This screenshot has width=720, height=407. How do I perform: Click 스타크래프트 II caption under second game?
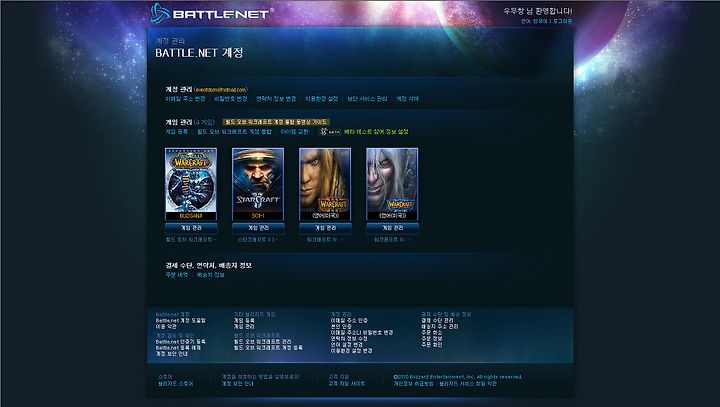258,240
